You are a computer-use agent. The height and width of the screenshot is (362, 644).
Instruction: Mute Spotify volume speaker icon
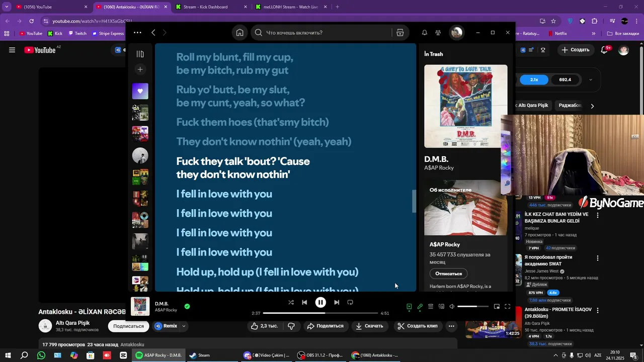point(452,306)
